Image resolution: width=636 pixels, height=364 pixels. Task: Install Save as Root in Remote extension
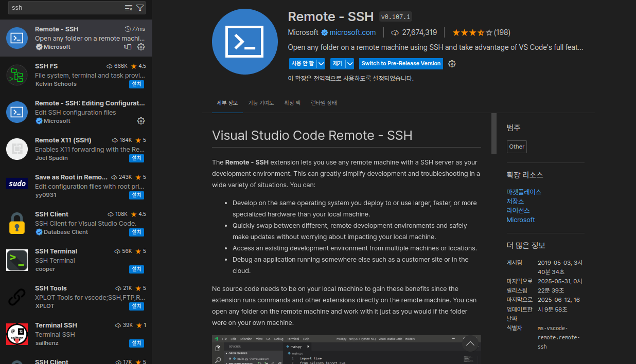pyautogui.click(x=136, y=195)
